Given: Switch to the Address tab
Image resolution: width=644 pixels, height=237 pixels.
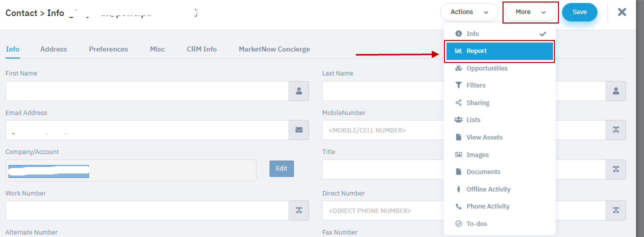Looking at the screenshot, I should click(x=53, y=49).
